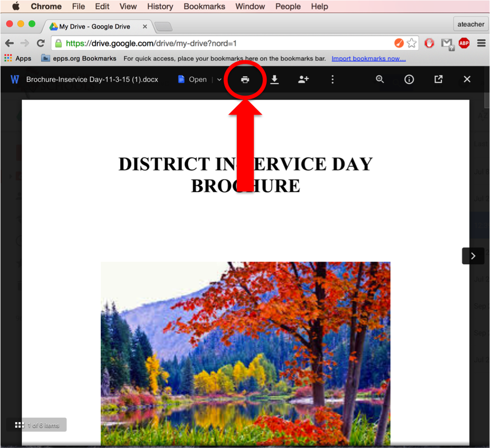490x448 pixels.
Task: Open the Bookmarks menu
Action: (204, 6)
